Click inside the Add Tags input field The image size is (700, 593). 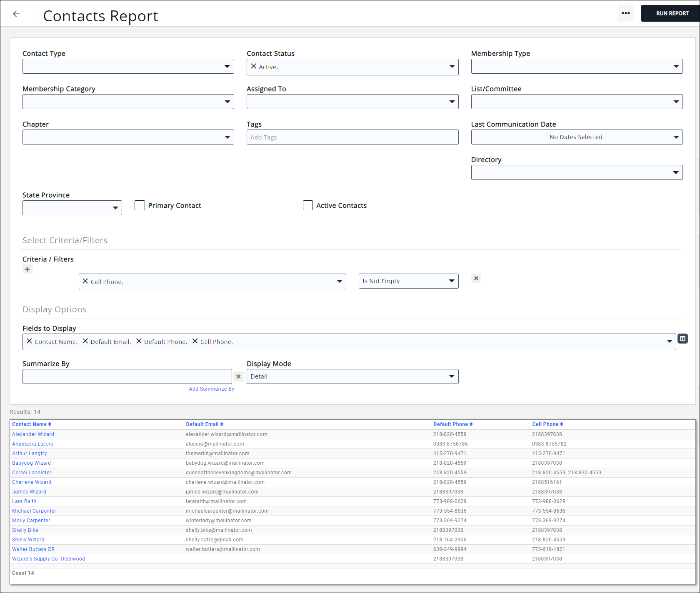click(x=352, y=137)
